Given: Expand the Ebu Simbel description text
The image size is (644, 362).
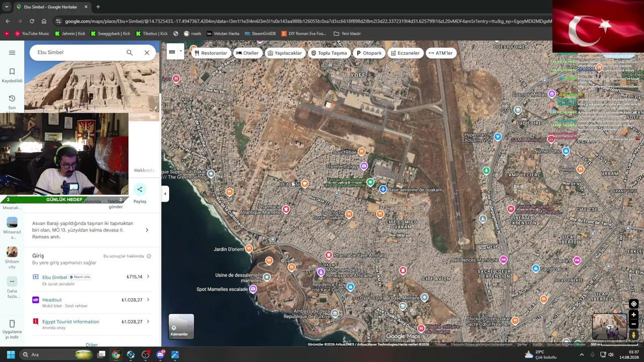Looking at the screenshot, I should [x=147, y=230].
